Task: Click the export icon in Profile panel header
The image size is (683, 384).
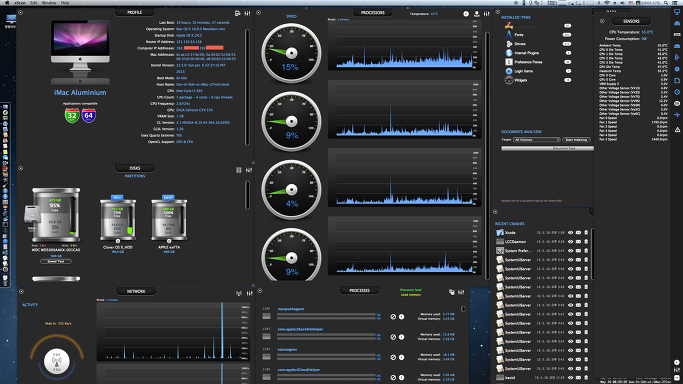Action: pyautogui.click(x=237, y=13)
